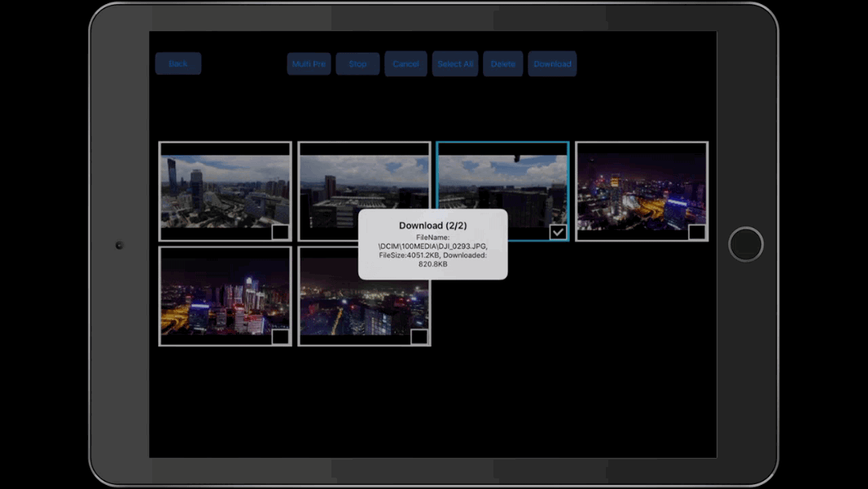
Task: Uncheck the selected DJI_0293 thumbnail checkbox
Action: click(x=557, y=232)
